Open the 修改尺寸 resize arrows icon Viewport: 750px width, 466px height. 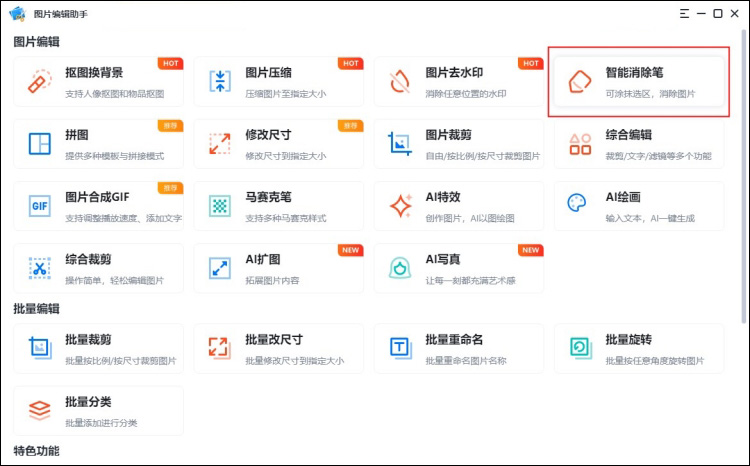[220, 144]
